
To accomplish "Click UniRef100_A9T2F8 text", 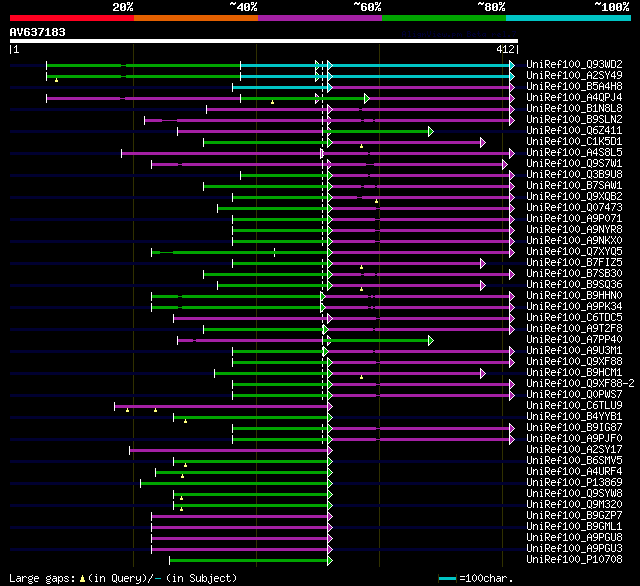I will (574, 329).
